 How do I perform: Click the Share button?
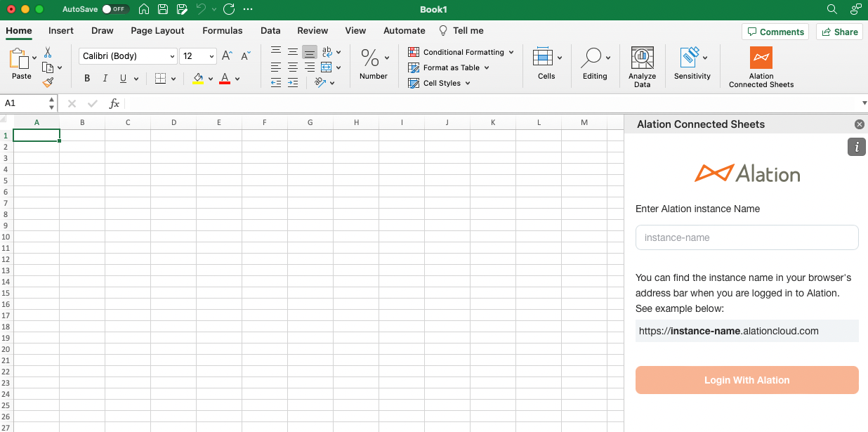[x=839, y=32]
